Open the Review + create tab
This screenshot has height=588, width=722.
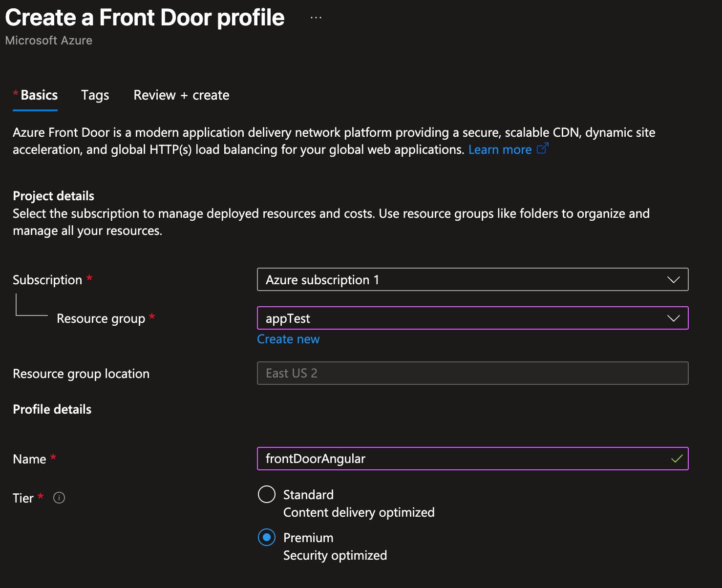(181, 95)
